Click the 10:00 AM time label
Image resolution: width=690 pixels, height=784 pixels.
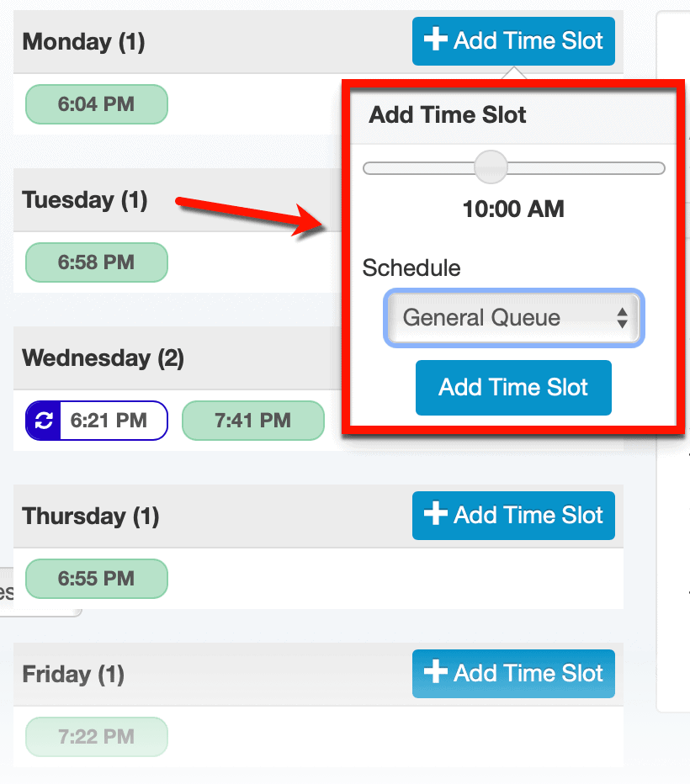[x=513, y=209]
